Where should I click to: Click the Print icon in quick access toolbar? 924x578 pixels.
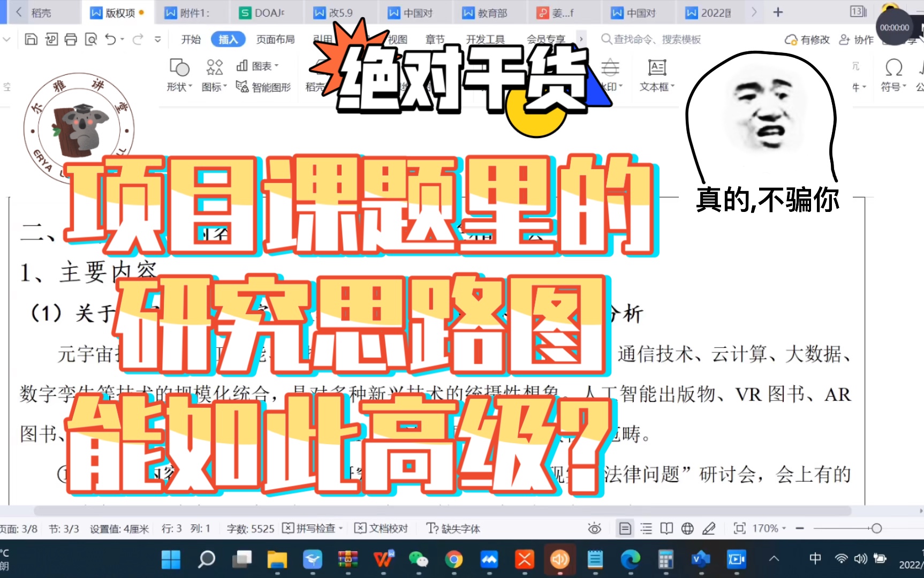71,39
